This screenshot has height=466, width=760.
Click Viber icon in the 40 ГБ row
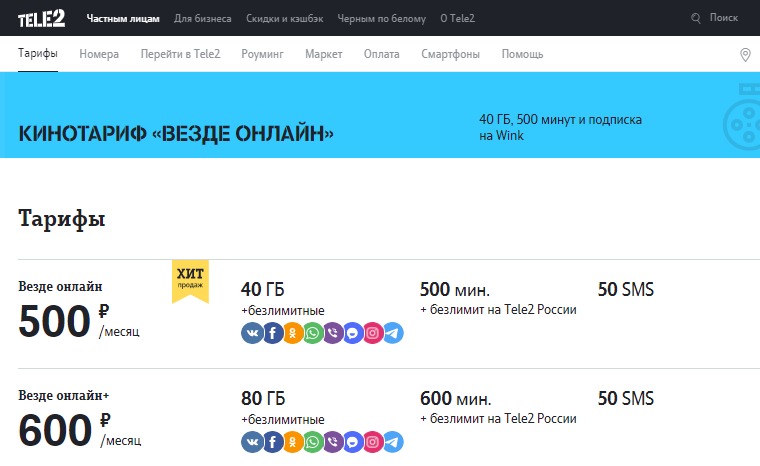coord(333,333)
